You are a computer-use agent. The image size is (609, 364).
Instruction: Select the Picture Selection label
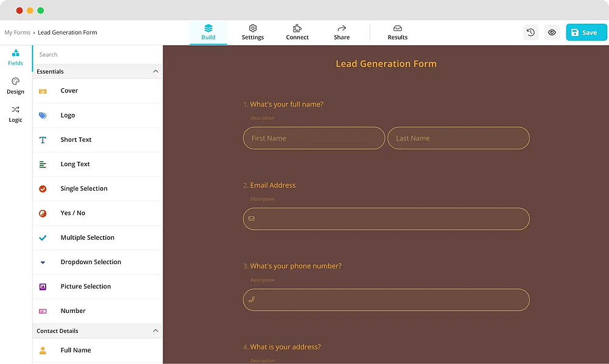point(85,286)
